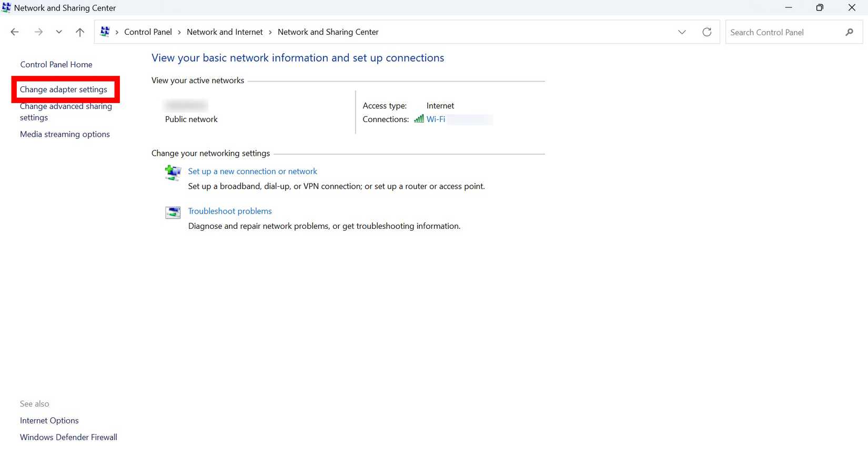Refresh the Network and Sharing Center

[707, 32]
